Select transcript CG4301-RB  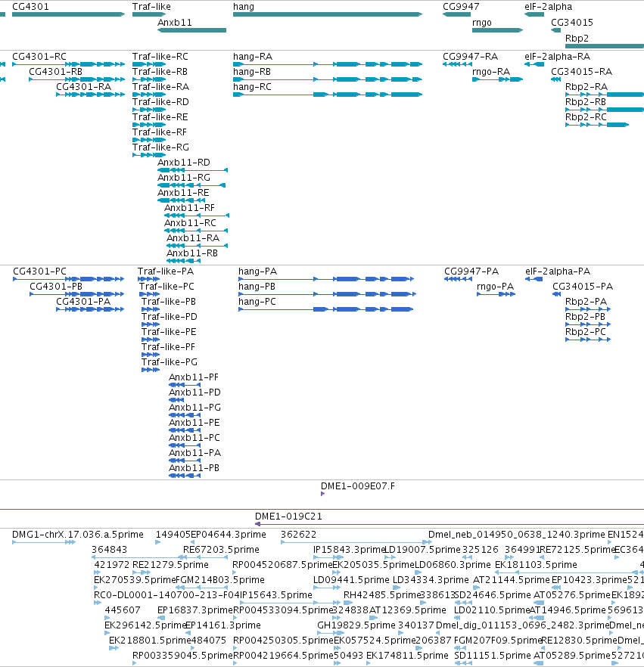coord(77,79)
